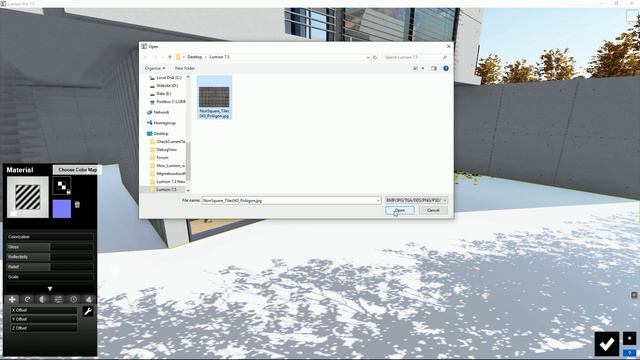Select the Foliage tab icon

click(x=89, y=299)
